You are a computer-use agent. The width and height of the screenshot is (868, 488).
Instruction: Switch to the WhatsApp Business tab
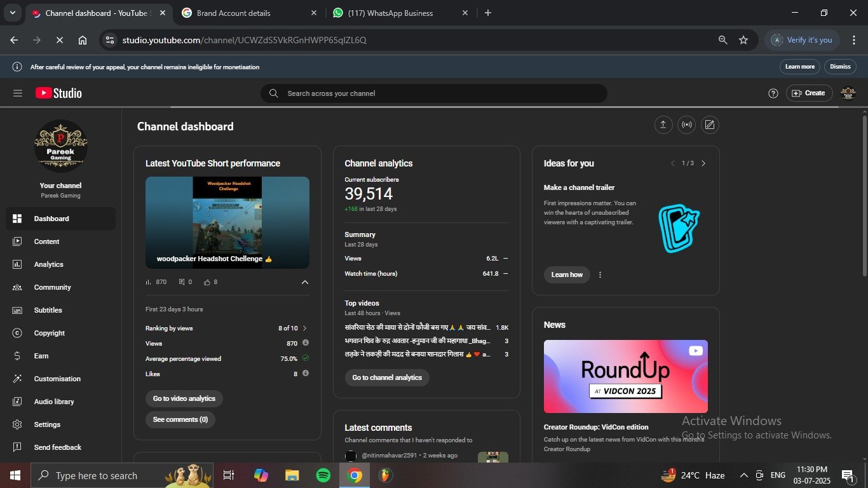click(x=401, y=13)
